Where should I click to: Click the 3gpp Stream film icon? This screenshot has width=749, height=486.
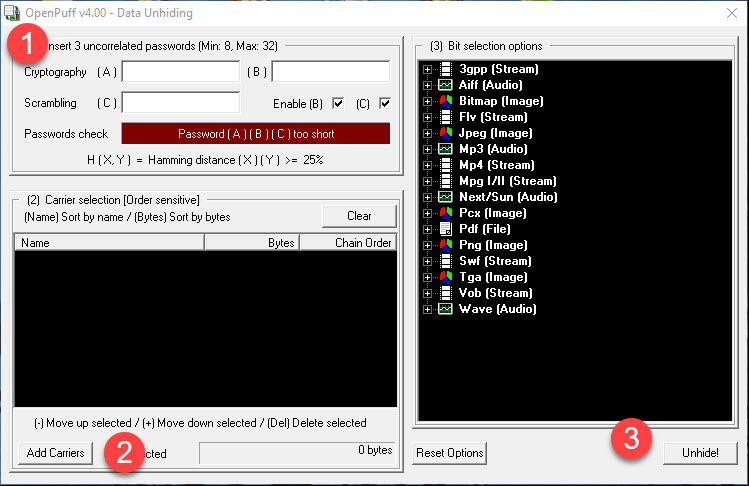(x=446, y=69)
